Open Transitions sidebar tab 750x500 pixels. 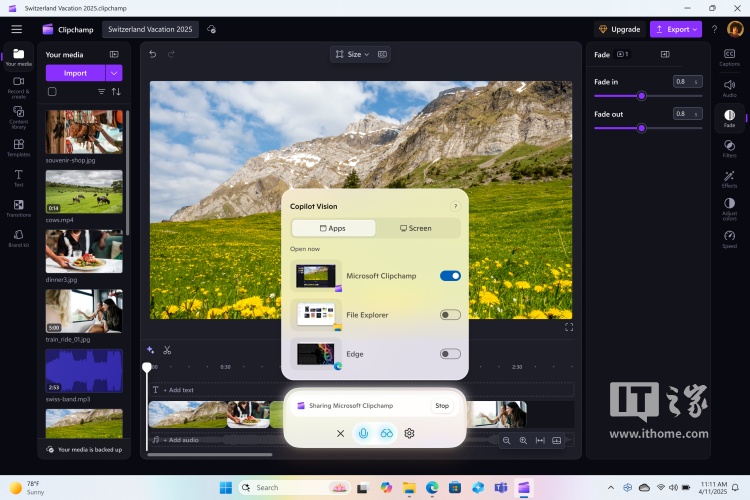click(x=19, y=208)
